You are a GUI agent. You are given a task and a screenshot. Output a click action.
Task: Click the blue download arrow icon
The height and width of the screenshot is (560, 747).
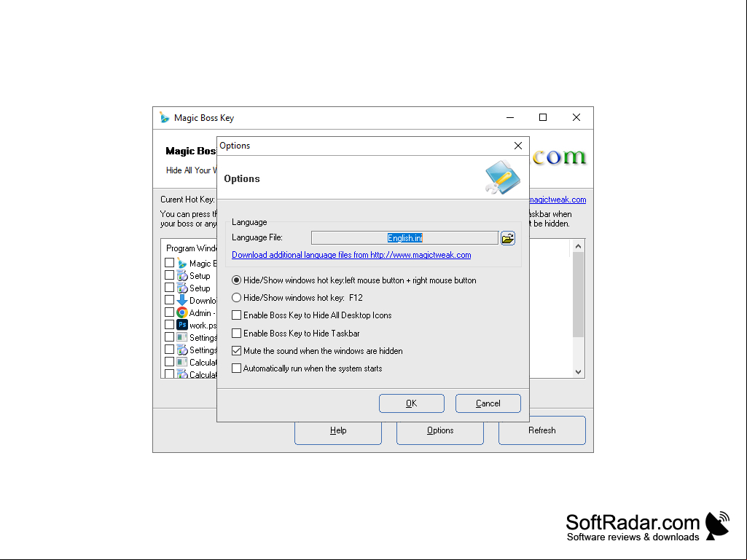[x=182, y=301]
